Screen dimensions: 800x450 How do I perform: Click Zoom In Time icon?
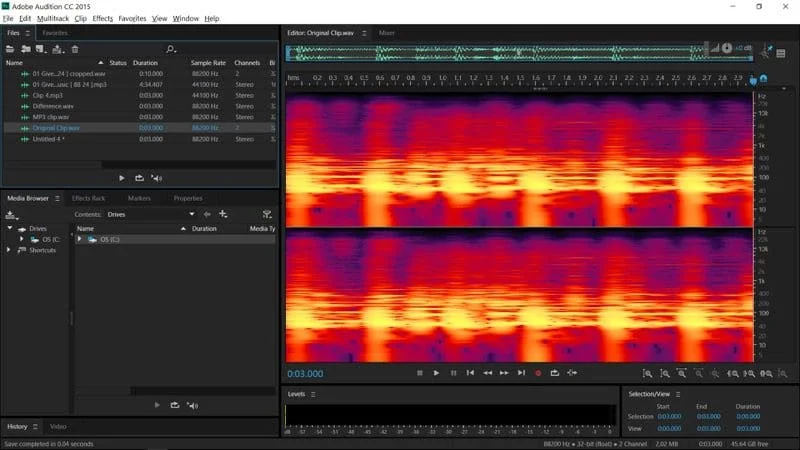682,373
